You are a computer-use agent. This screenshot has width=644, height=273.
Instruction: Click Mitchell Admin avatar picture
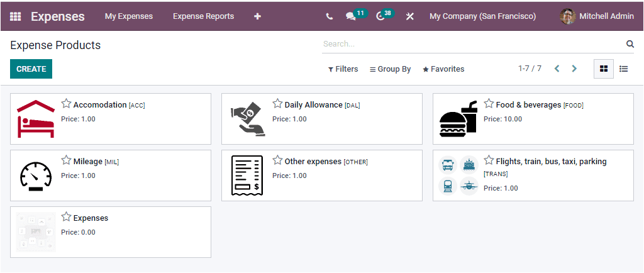(568, 16)
